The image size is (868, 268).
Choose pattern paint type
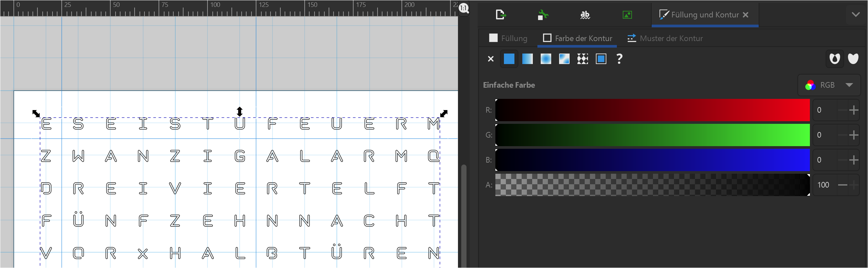click(x=583, y=59)
